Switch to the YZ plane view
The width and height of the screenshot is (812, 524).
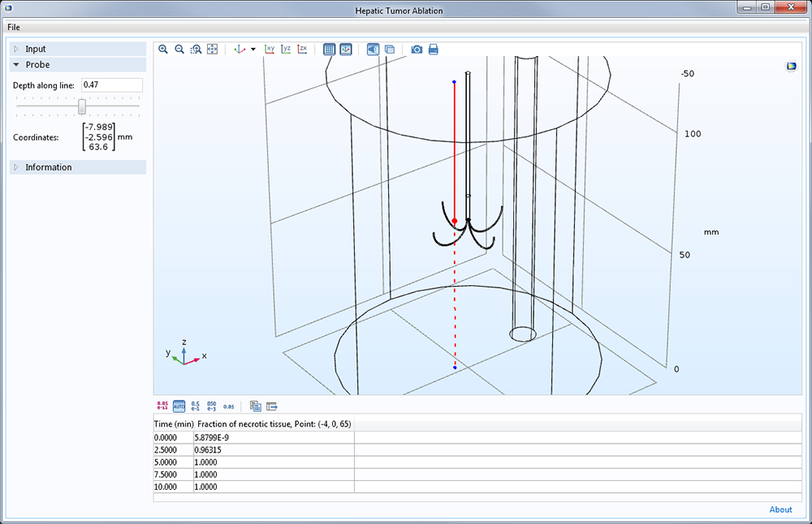point(286,50)
